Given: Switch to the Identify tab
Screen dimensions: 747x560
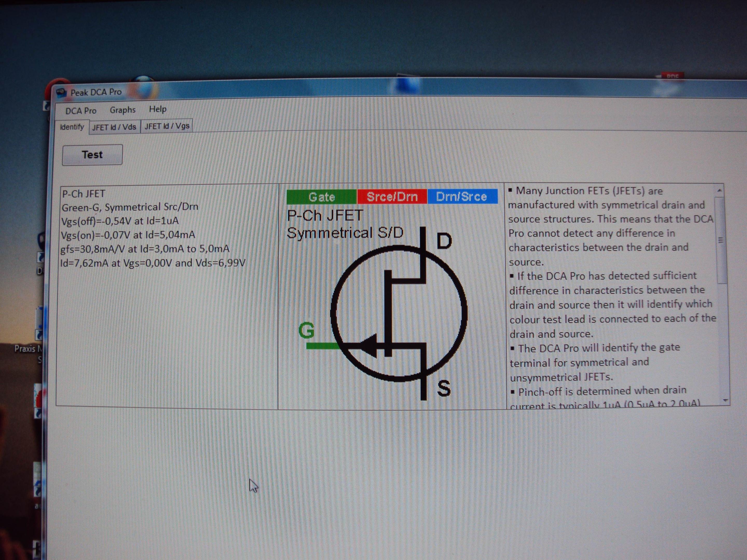Looking at the screenshot, I should (72, 127).
